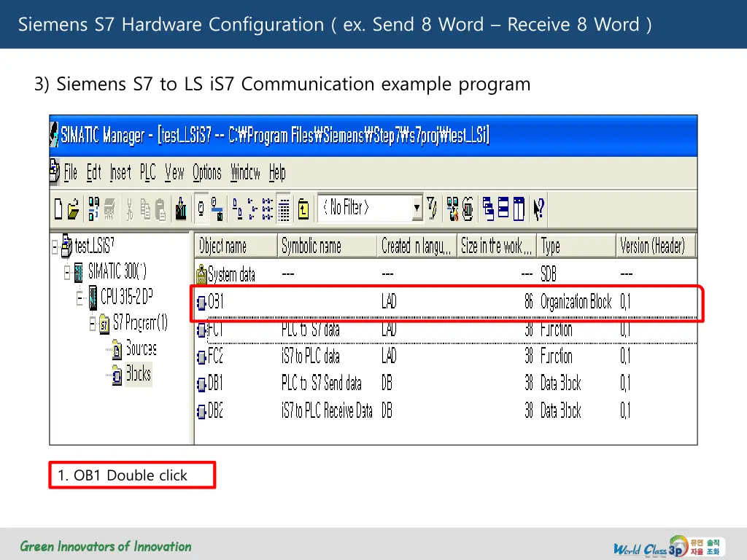Select the FC2 block row
This screenshot has height=560, width=747.
pyautogui.click(x=446, y=356)
